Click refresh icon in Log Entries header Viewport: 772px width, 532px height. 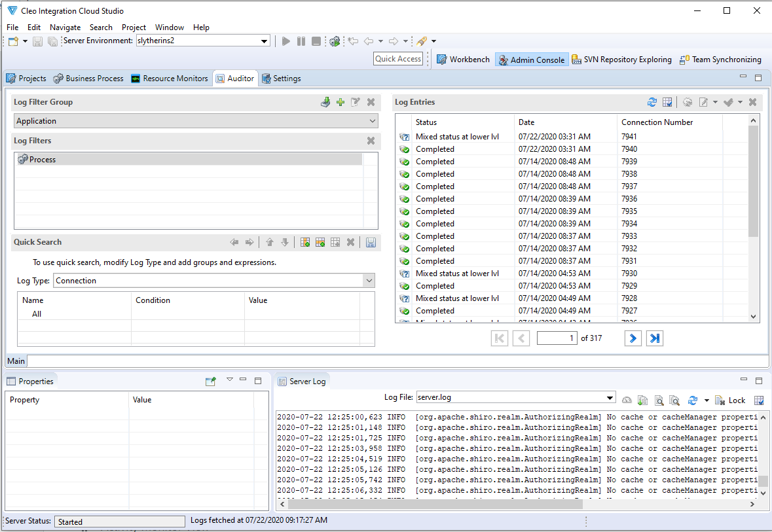pyautogui.click(x=652, y=102)
